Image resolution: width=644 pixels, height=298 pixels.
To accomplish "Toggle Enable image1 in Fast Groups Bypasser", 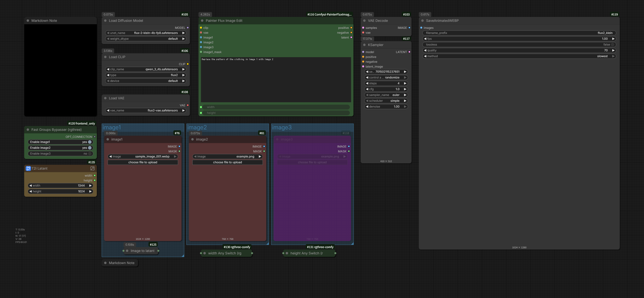I will click(x=90, y=142).
